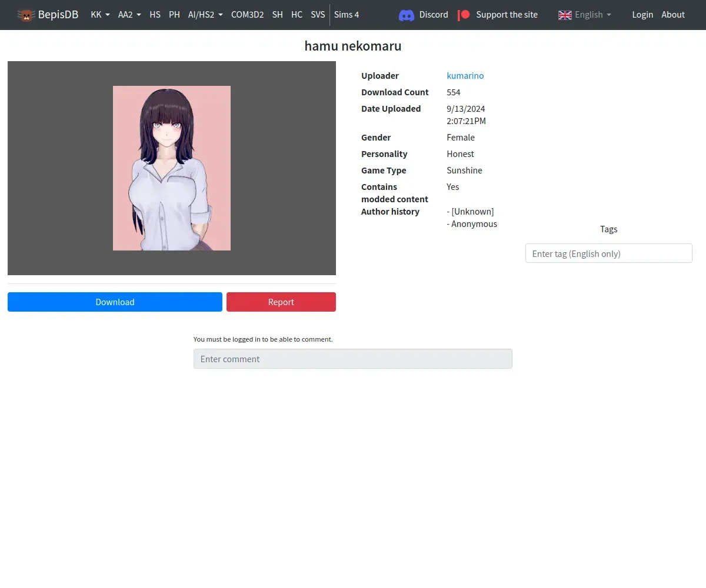
Task: Click the Personality value Honest
Action: tap(460, 154)
